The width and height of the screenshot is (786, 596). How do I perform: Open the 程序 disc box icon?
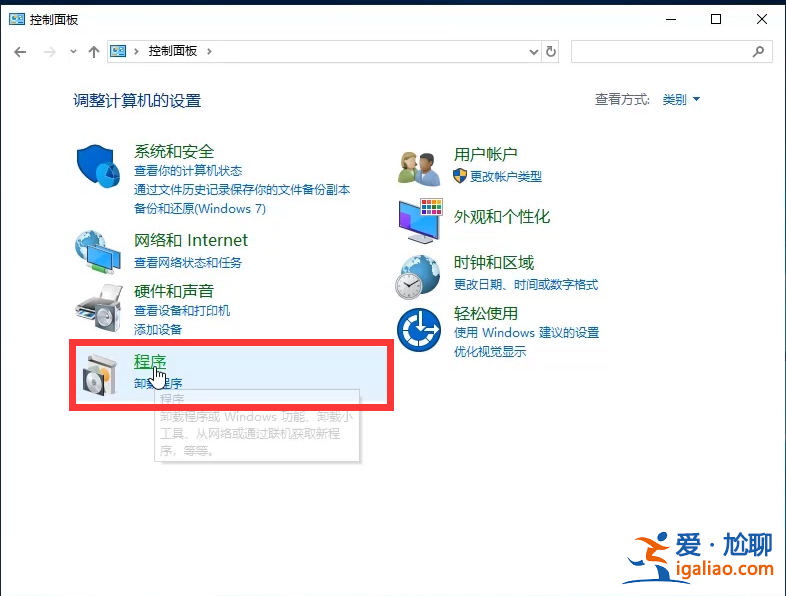pos(100,374)
